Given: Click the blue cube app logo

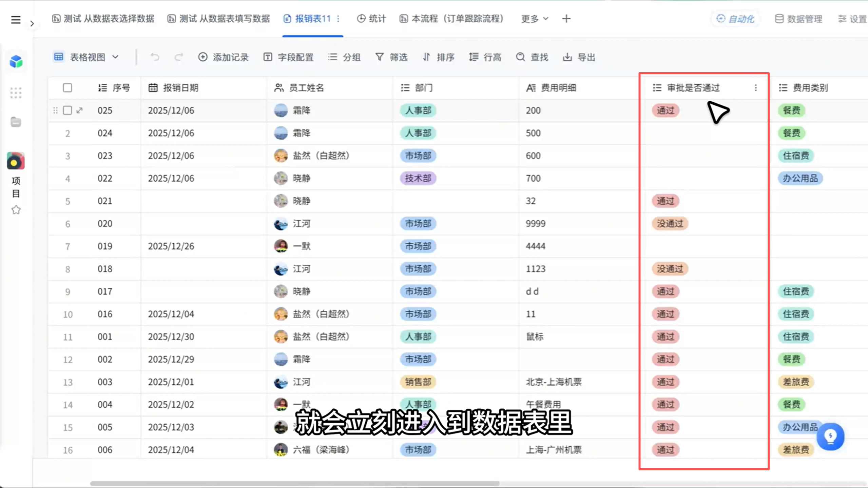Looking at the screenshot, I should point(16,62).
